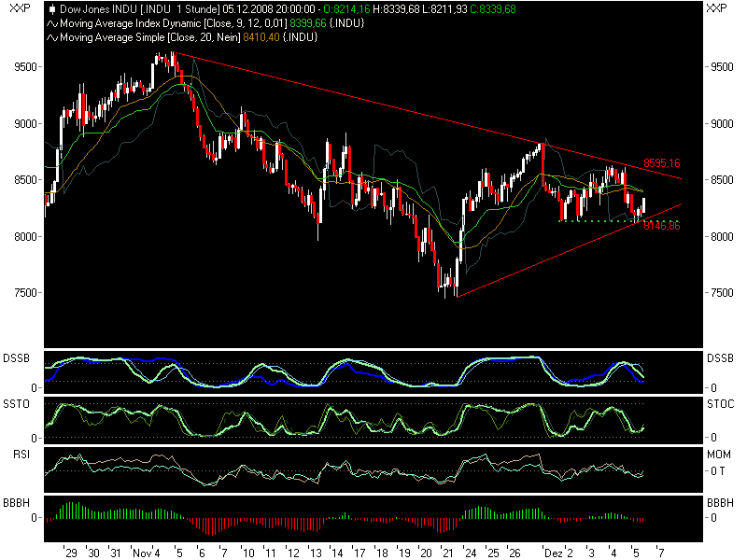Click the timestamp 05.12.2008 20:00:00

point(269,9)
